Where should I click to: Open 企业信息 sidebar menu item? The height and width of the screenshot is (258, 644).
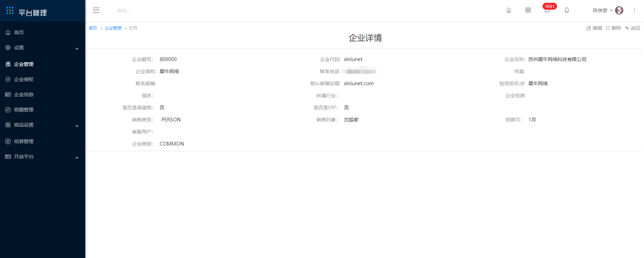(42, 95)
